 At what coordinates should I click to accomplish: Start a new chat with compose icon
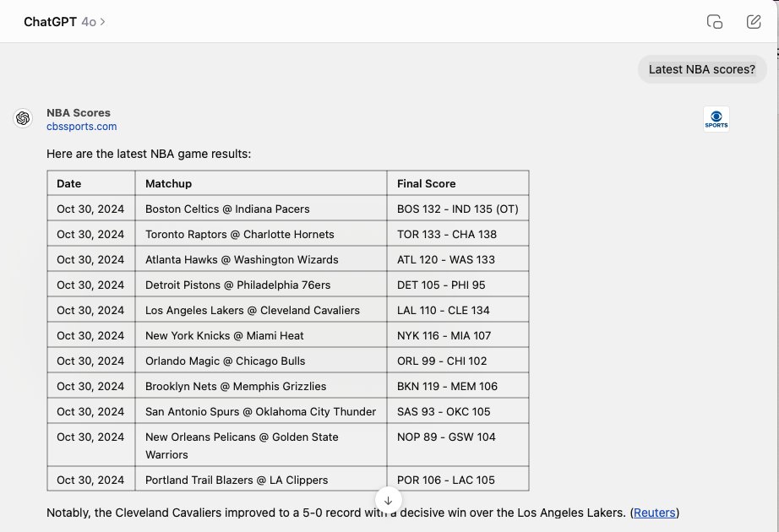(x=753, y=22)
